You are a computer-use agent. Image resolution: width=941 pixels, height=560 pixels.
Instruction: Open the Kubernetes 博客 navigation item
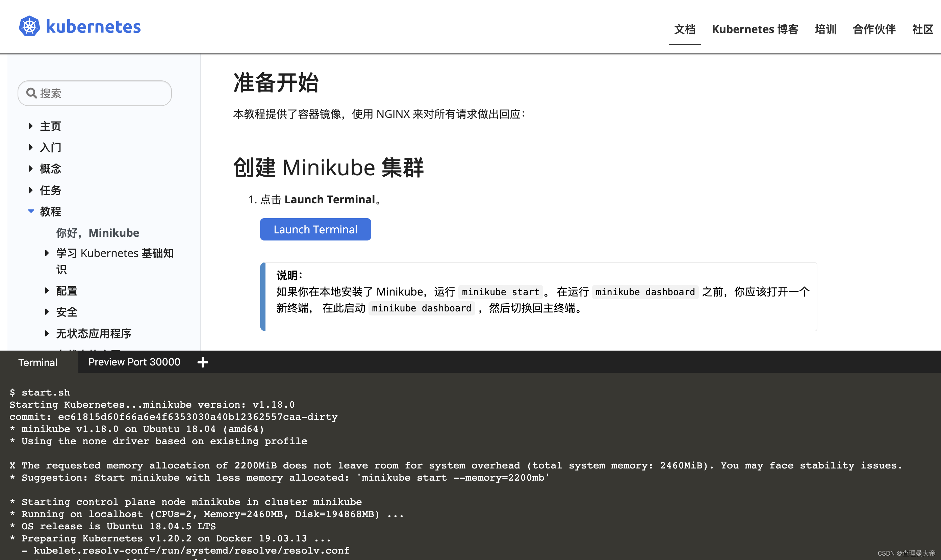point(755,29)
